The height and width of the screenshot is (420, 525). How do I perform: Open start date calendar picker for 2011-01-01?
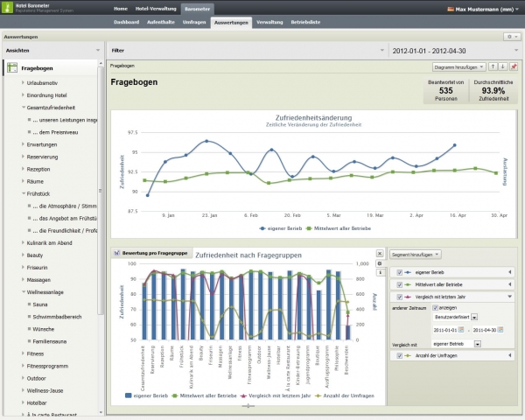pyautogui.click(x=461, y=330)
